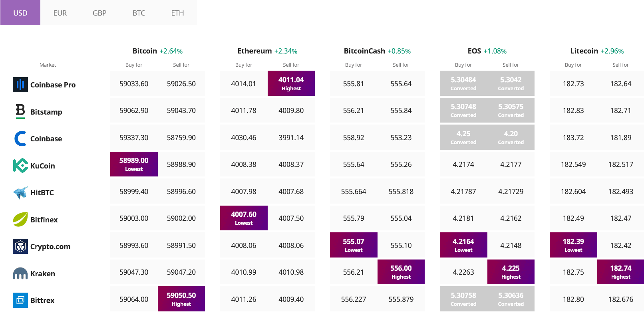The image size is (644, 313).
Task: Click Coinbase's converted EOS buy 4.25
Action: point(463,137)
